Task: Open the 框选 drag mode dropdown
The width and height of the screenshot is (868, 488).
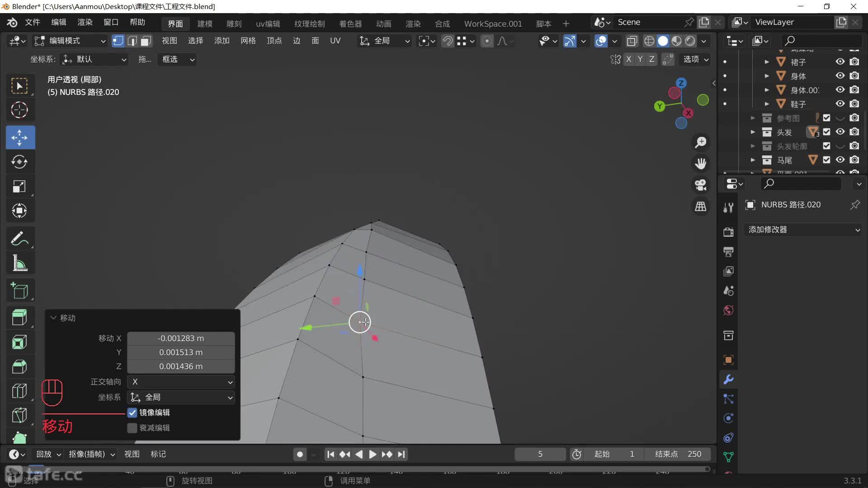Action: pyautogui.click(x=177, y=59)
